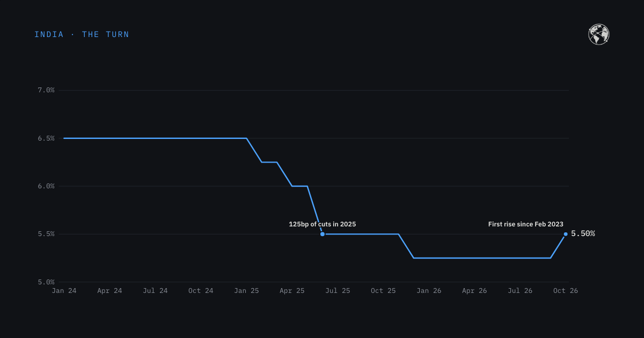The width and height of the screenshot is (644, 338).
Task: Click the 'Oct 25' x-axis label
Action: tap(383, 291)
